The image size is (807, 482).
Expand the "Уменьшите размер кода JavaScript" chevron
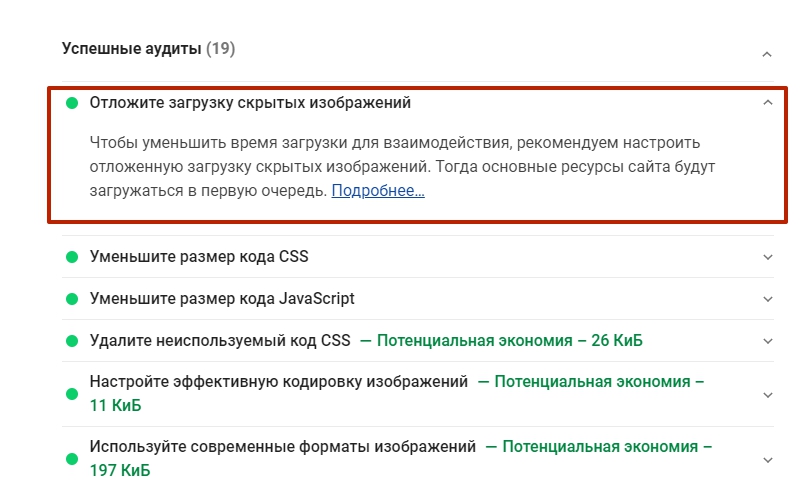click(767, 299)
